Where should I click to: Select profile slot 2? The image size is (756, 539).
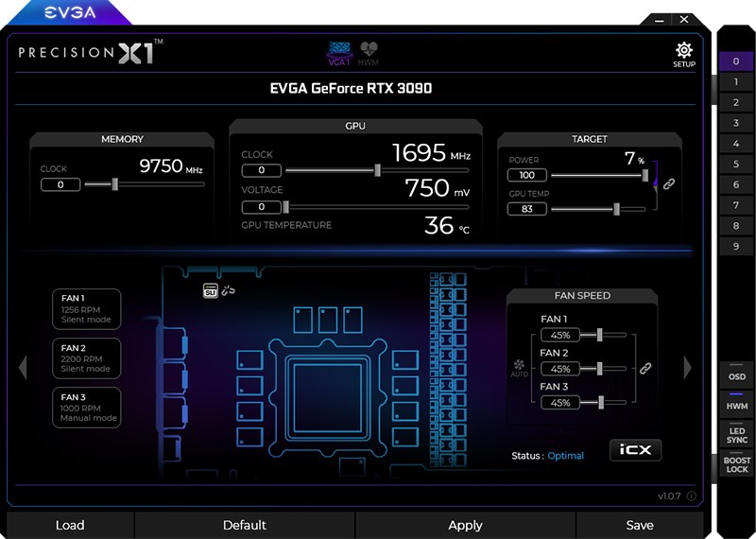pyautogui.click(x=736, y=102)
